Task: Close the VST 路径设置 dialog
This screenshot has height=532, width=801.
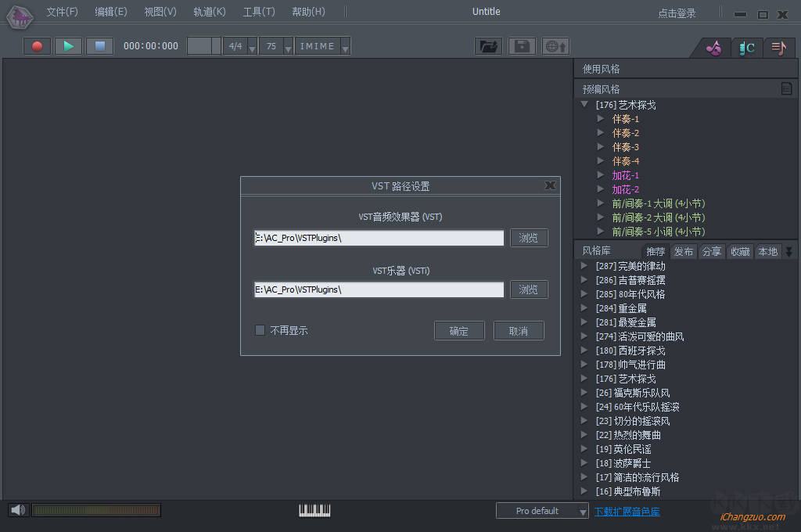Action: [550, 185]
